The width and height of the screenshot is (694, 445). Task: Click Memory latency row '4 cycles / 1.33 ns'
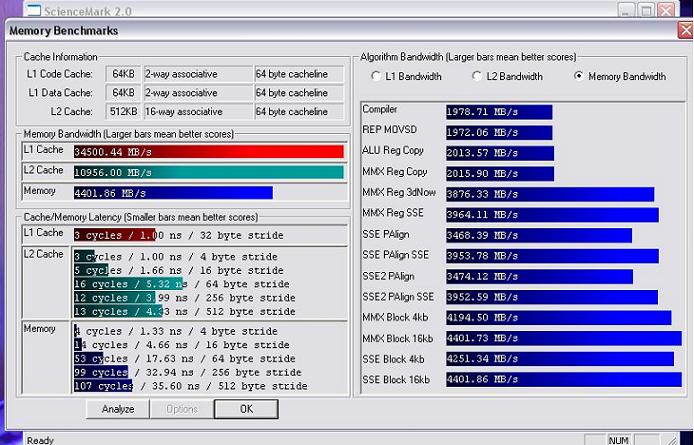click(x=176, y=331)
